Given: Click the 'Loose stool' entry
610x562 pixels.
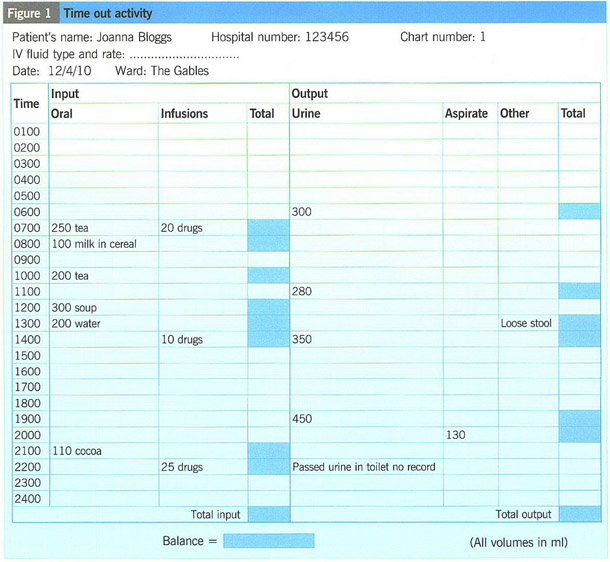Looking at the screenshot, I should click(526, 324).
